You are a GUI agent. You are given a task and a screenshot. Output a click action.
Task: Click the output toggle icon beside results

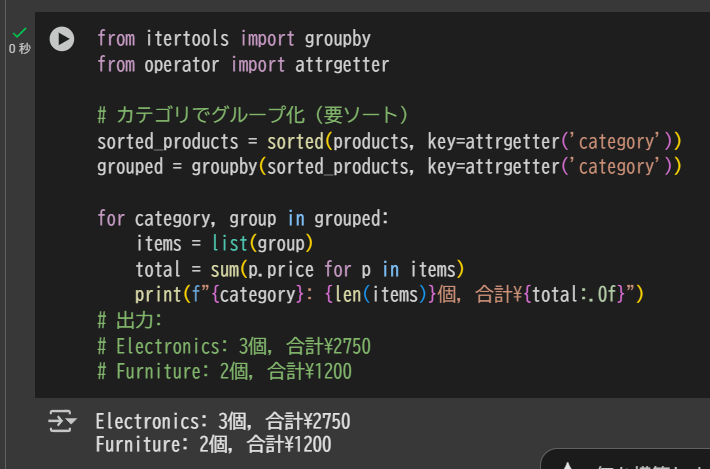[x=62, y=421]
